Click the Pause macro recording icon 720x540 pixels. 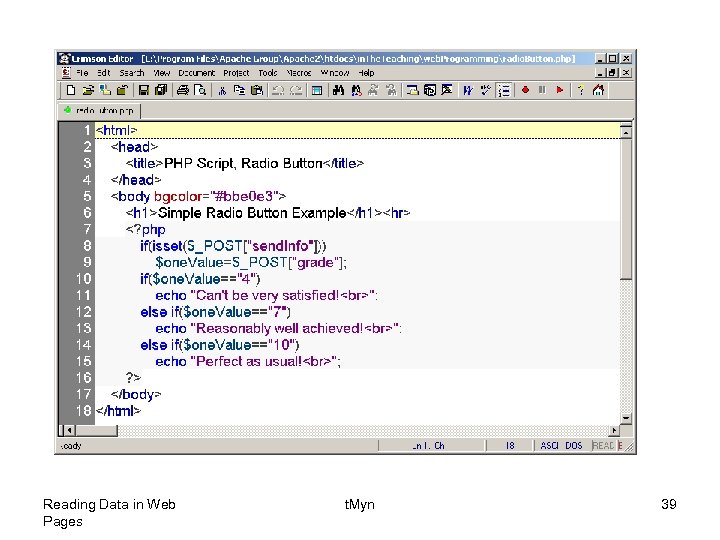(542, 90)
